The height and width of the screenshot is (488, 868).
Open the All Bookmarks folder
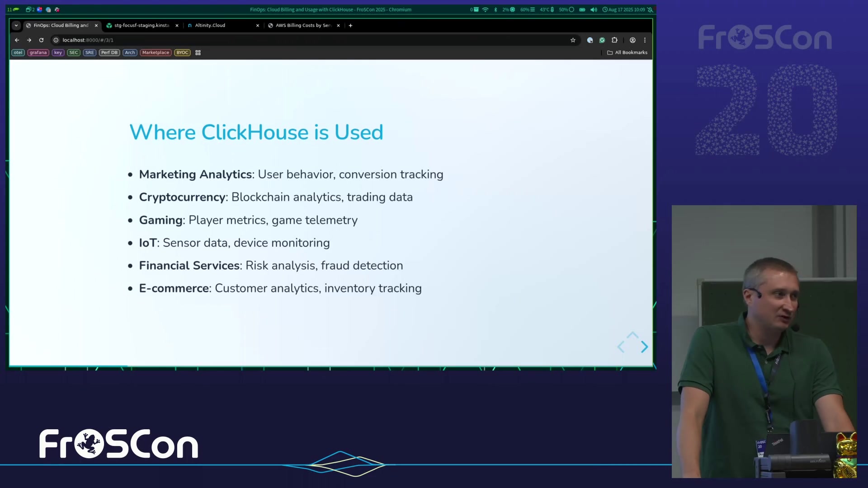pos(627,53)
